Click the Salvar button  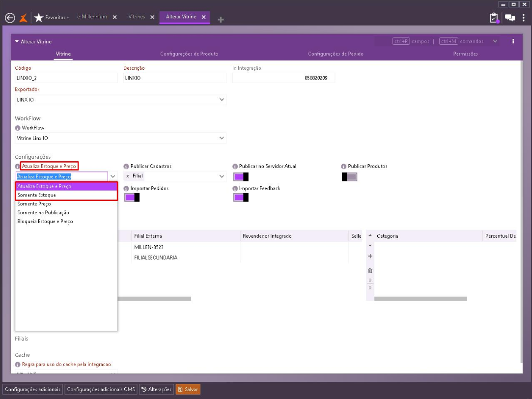click(x=188, y=389)
